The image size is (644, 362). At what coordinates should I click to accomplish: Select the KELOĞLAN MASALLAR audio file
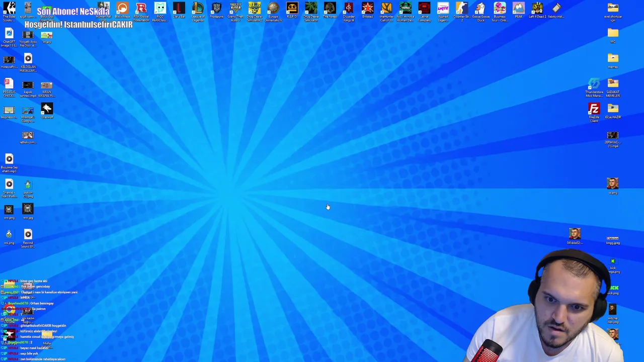click(28, 62)
